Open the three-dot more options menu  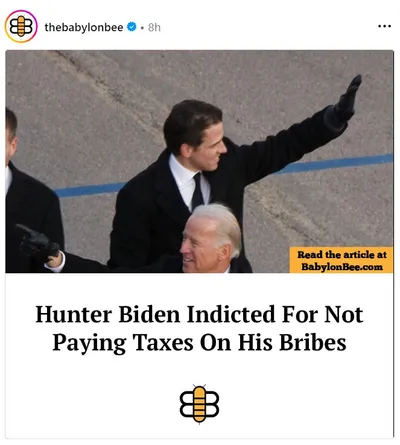coord(384,26)
